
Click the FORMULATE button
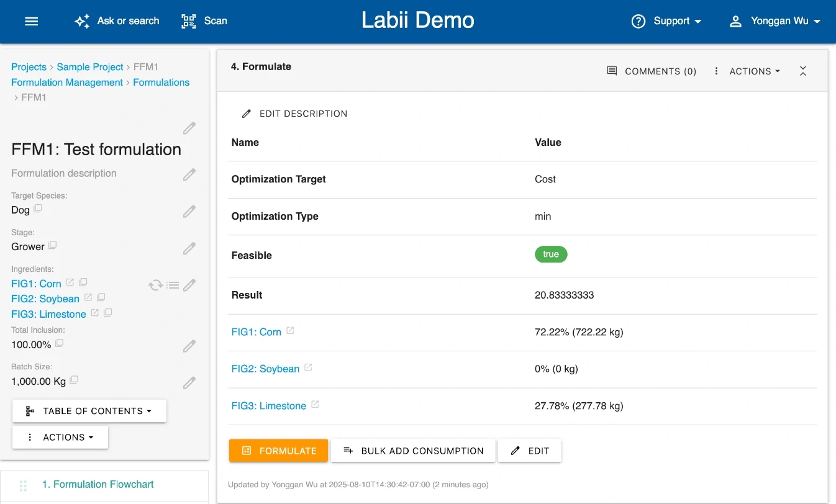pos(278,451)
